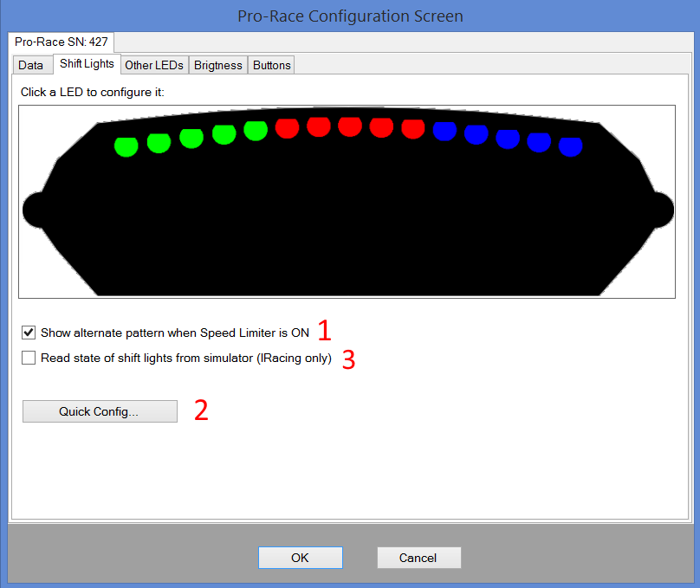
Task: Select the rightmost blue LED
Action: point(570,146)
